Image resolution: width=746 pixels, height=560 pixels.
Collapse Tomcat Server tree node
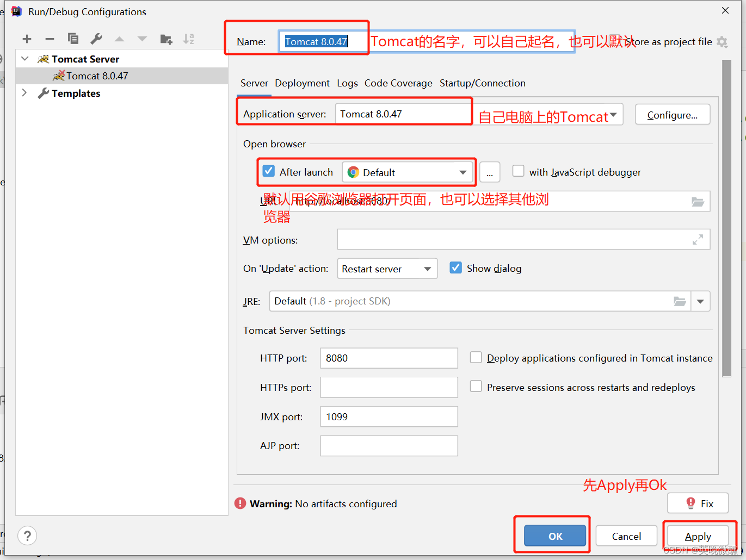[25, 58]
